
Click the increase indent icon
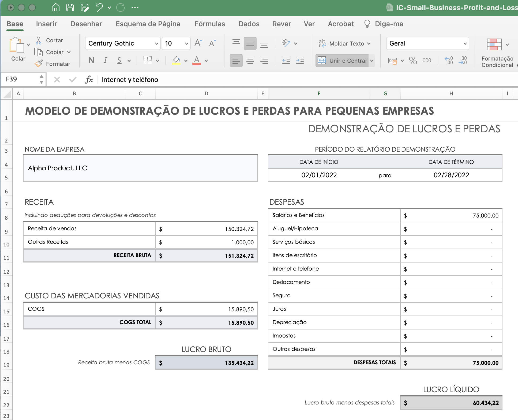pos(300,61)
